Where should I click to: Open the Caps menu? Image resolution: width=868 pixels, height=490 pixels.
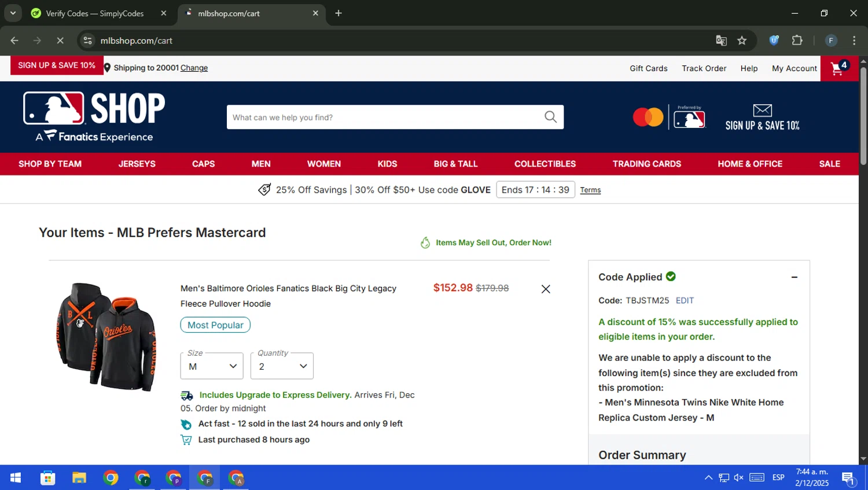[x=203, y=164]
